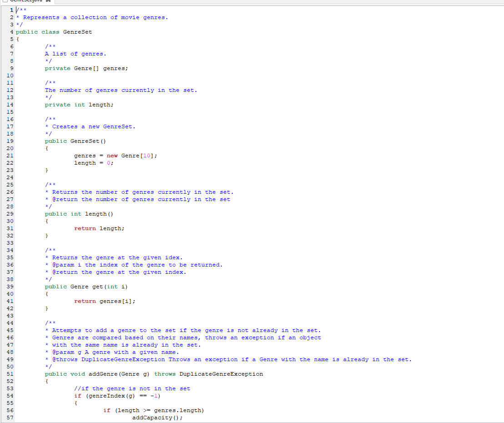Click the 'return length;' statement
The width and height of the screenshot is (504, 423).
point(100,228)
